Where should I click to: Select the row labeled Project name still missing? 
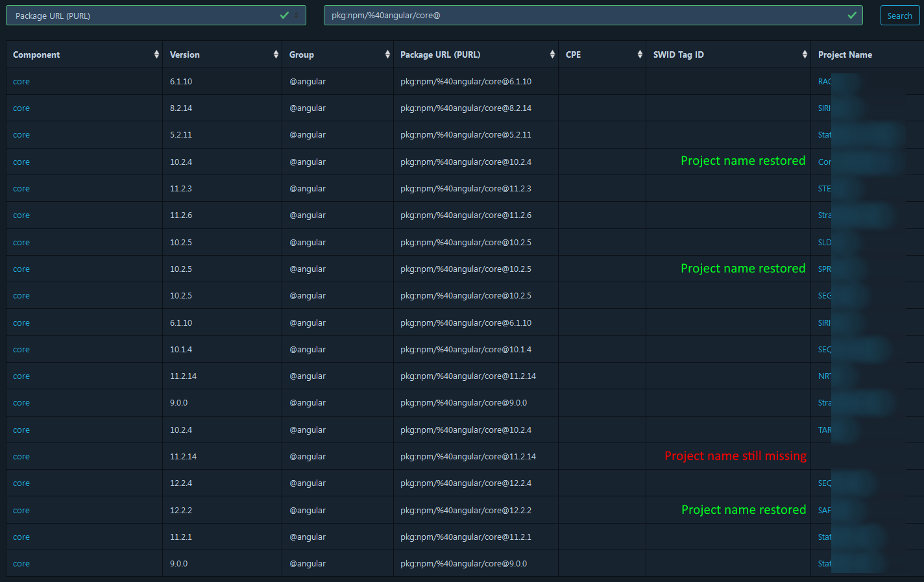[x=735, y=455]
